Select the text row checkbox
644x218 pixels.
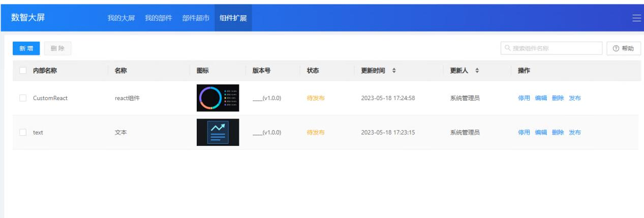23,132
